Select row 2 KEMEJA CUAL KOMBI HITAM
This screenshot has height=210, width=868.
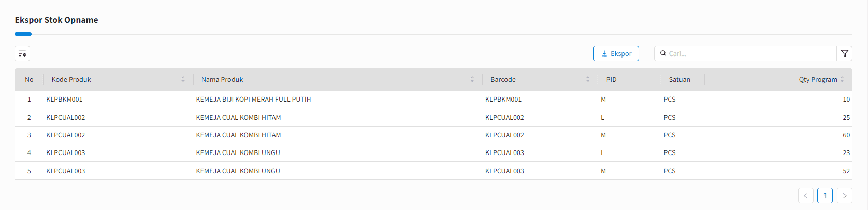433,117
